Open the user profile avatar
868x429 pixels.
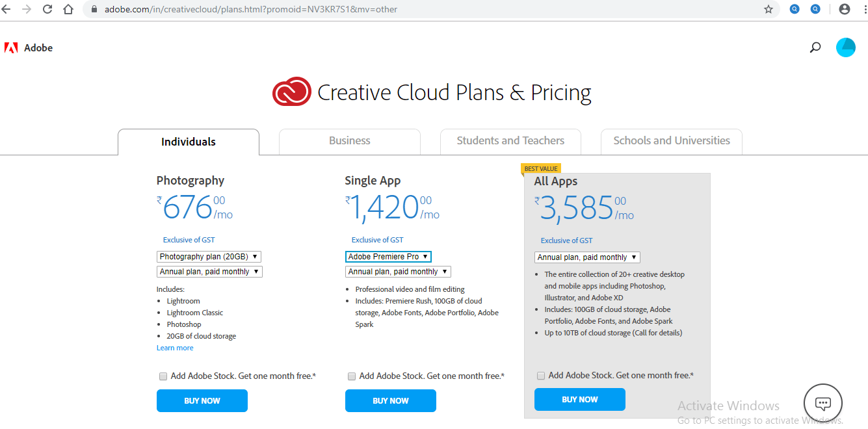[x=845, y=47]
